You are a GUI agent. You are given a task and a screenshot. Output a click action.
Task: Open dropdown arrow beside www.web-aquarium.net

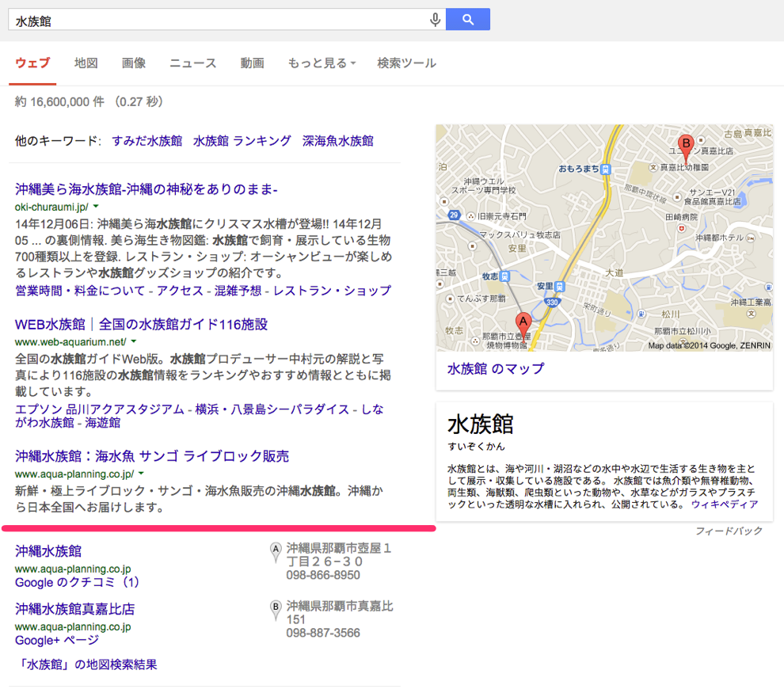[x=133, y=342]
